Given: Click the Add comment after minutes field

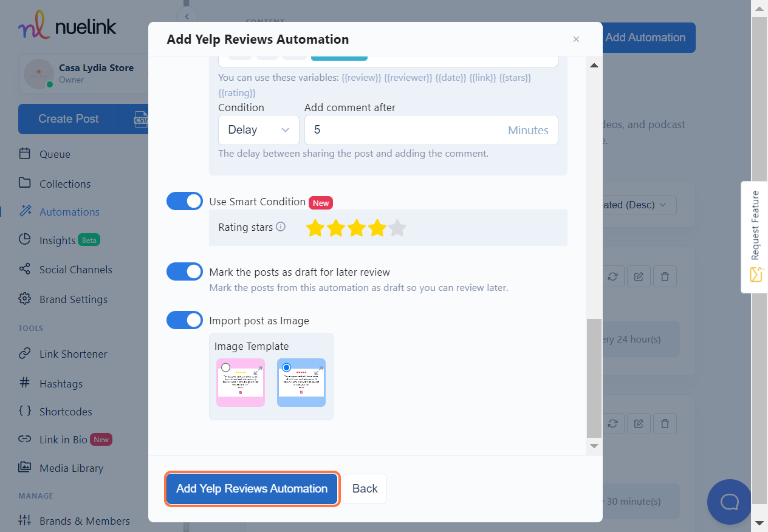Looking at the screenshot, I should pyautogui.click(x=431, y=130).
